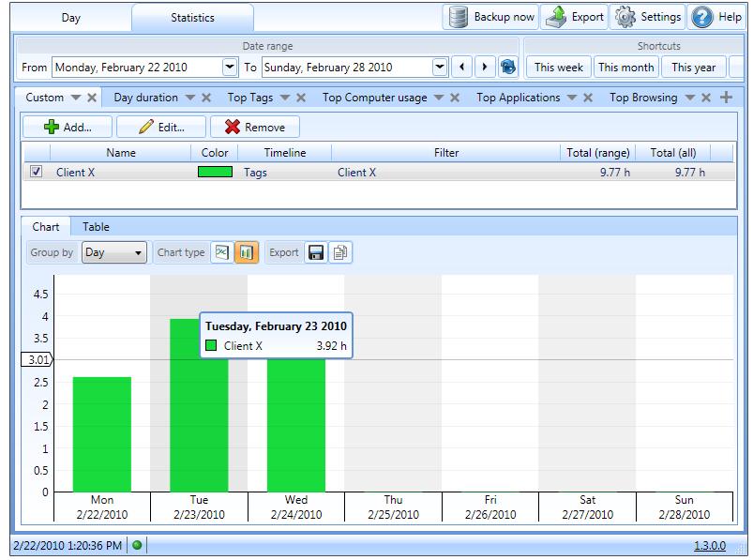Screen dimensions: 753x560
Task: Expand the Top Applications dropdown arrow
Action: pos(572,98)
